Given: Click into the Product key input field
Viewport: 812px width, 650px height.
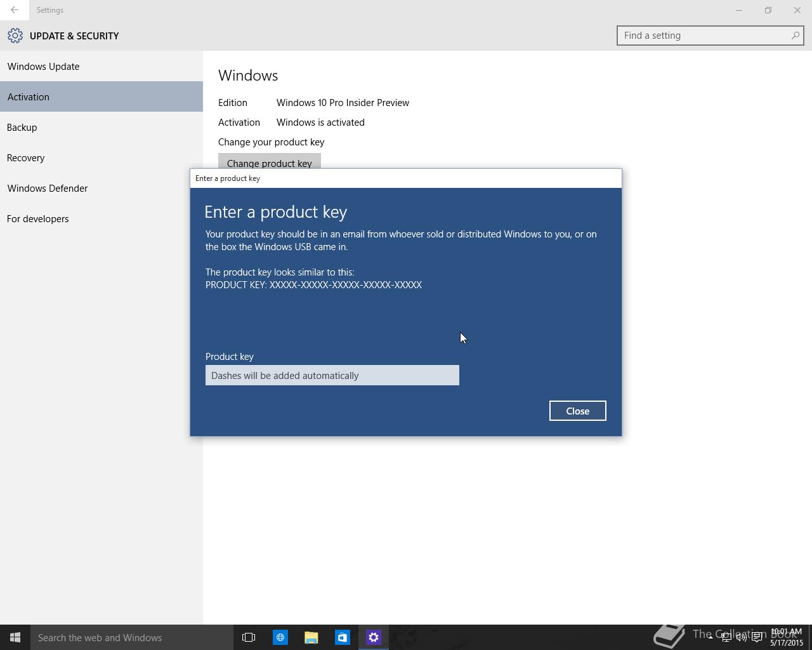Looking at the screenshot, I should point(332,375).
